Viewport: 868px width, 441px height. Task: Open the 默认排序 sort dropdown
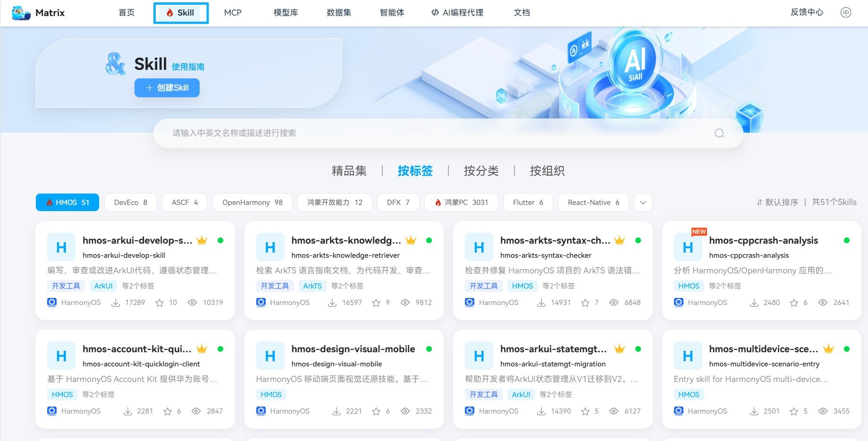777,202
